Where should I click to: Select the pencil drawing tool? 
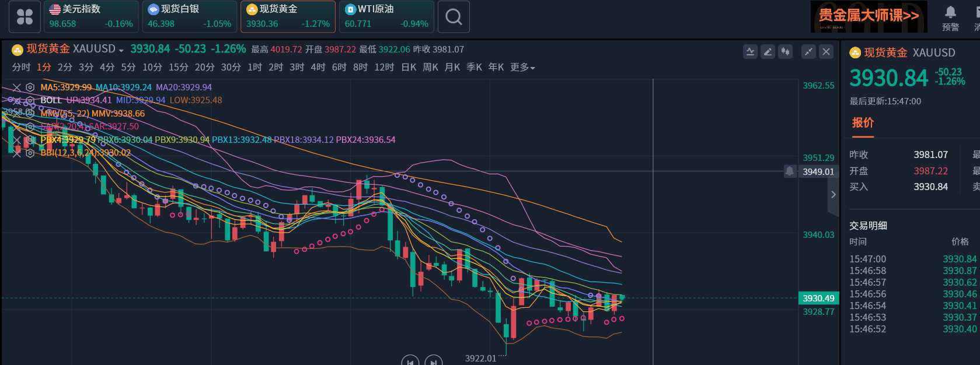click(x=768, y=51)
